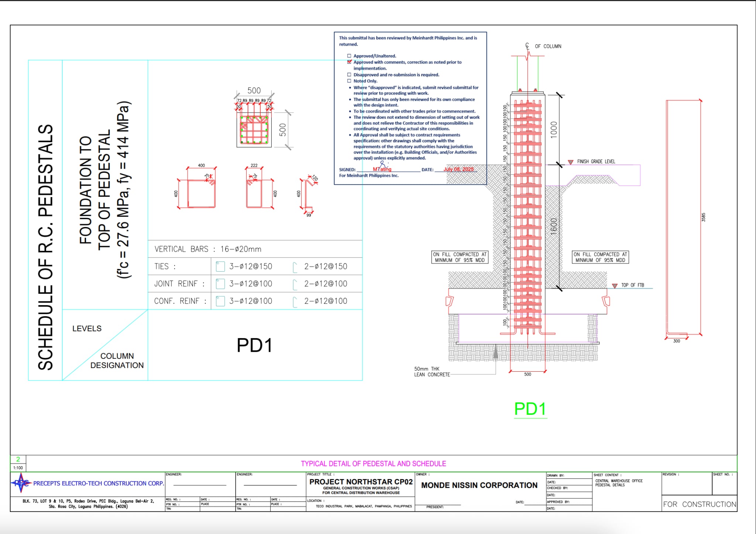The width and height of the screenshot is (756, 534).
Task: Click the 500x500 pedestal cross-section drawing
Action: pos(254,130)
